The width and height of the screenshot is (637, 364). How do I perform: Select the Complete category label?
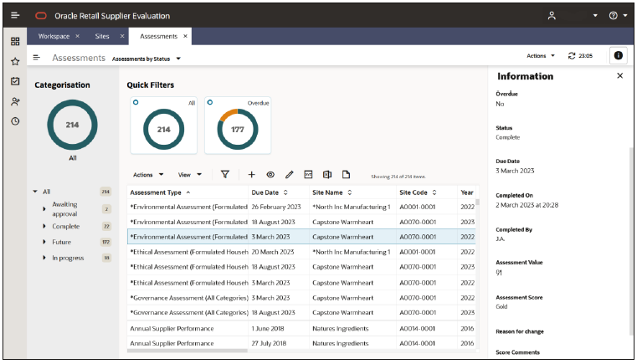(66, 226)
